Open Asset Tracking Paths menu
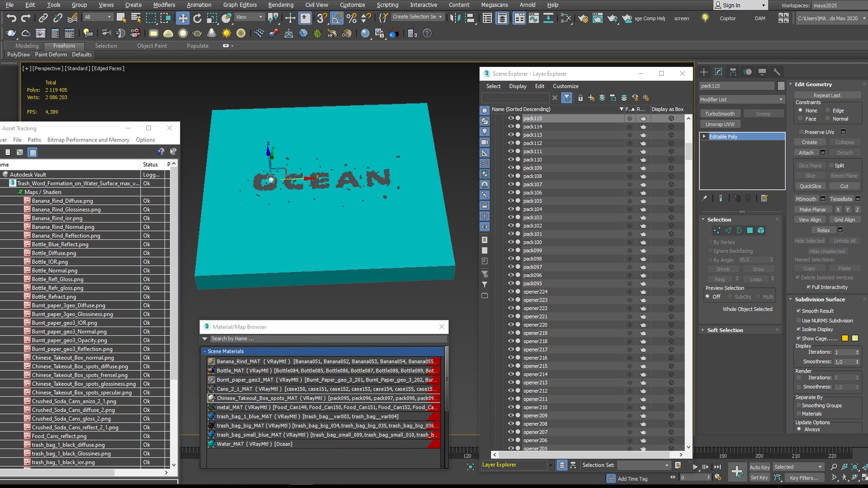The width and height of the screenshot is (868, 488). tap(34, 140)
